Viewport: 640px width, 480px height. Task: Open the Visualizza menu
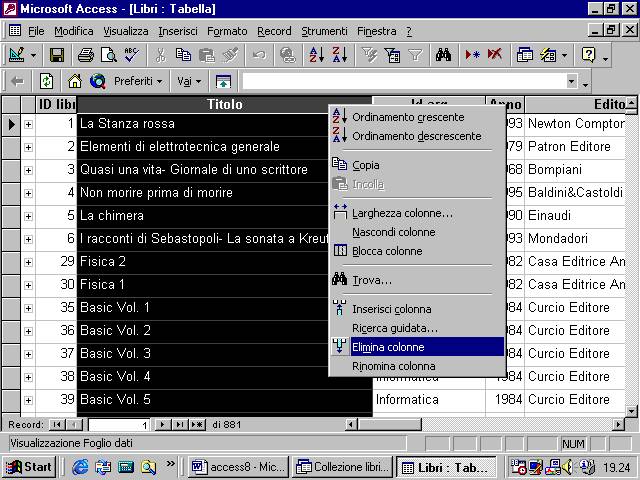point(126,31)
